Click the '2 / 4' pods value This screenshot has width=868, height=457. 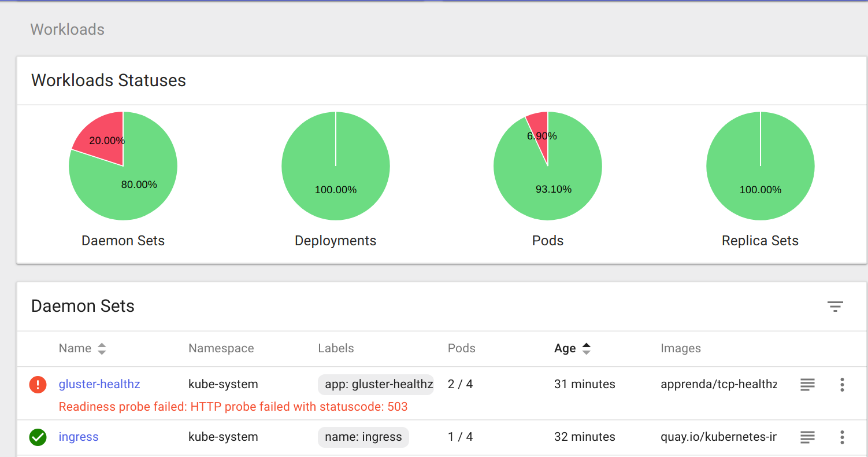(x=461, y=384)
